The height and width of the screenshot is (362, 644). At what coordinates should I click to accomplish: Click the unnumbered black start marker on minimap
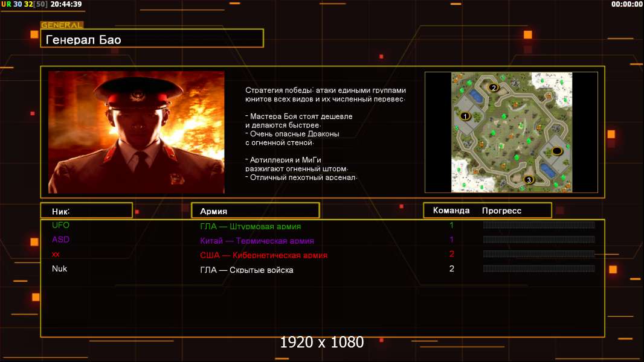pyautogui.click(x=557, y=151)
